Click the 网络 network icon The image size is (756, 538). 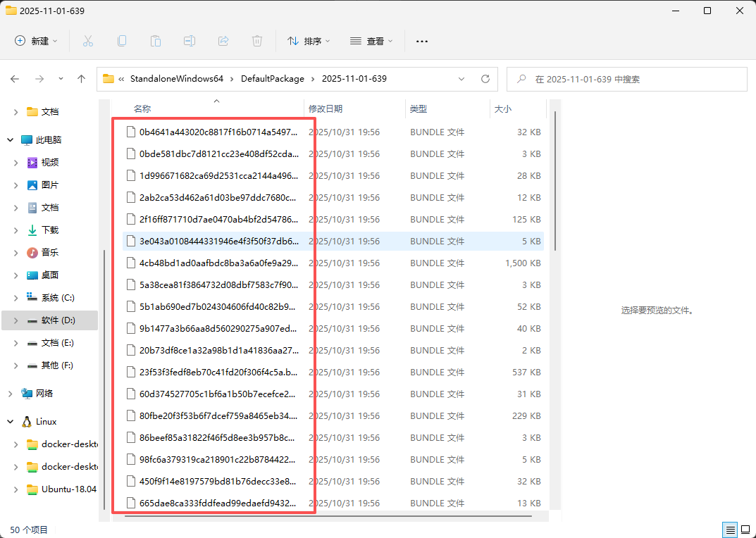27,394
